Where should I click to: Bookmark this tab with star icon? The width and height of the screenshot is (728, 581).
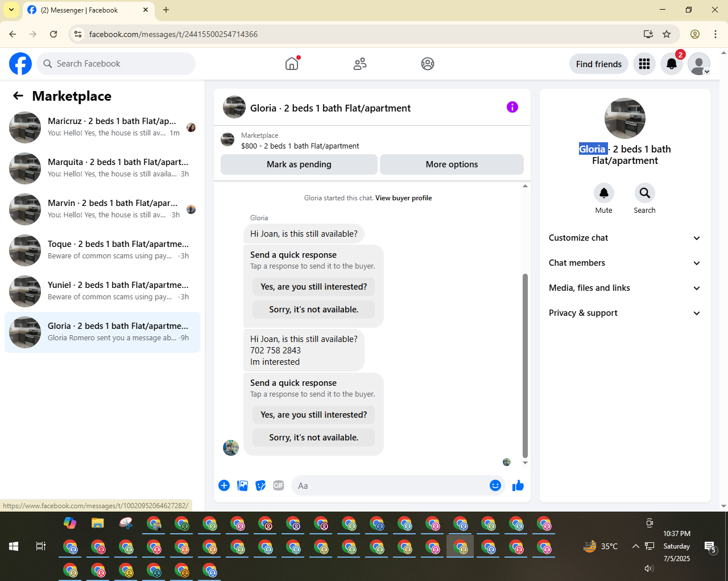(x=667, y=34)
